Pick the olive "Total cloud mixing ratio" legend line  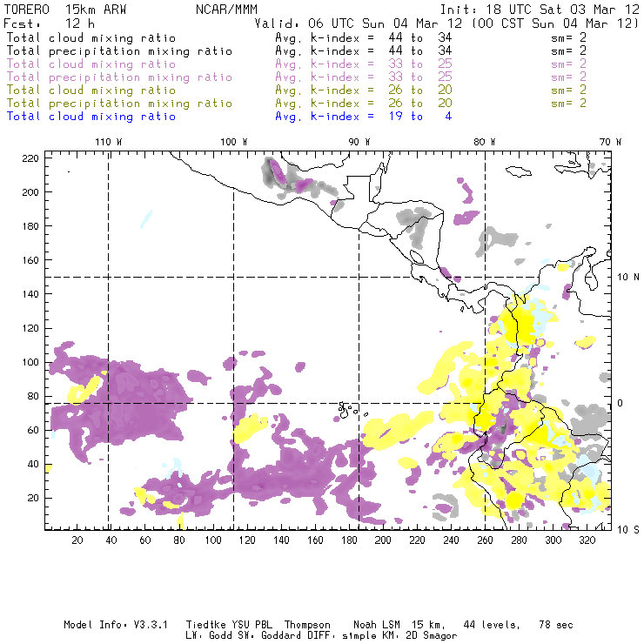pos(91,90)
